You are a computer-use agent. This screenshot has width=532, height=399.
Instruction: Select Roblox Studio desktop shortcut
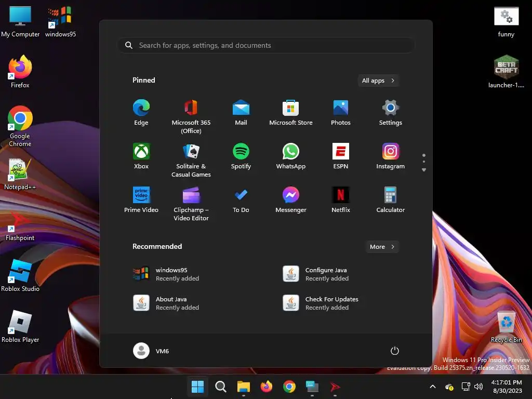(20, 275)
